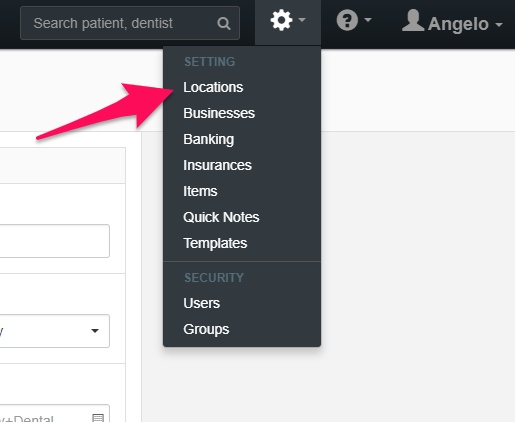Viewport: 516px width, 423px height.
Task: Expand the help menu caret
Action: pos(368,20)
